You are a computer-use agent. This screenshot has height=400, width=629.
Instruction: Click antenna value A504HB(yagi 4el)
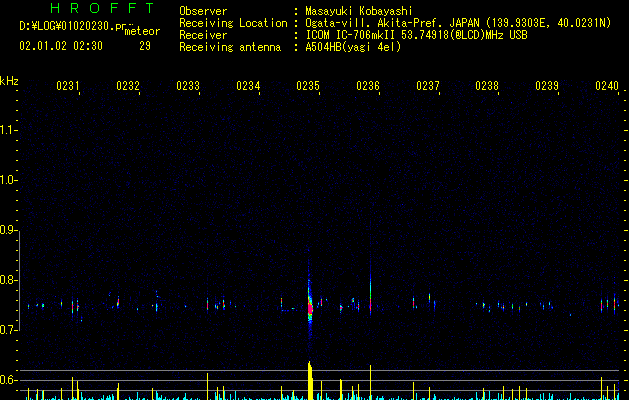[x=353, y=47]
